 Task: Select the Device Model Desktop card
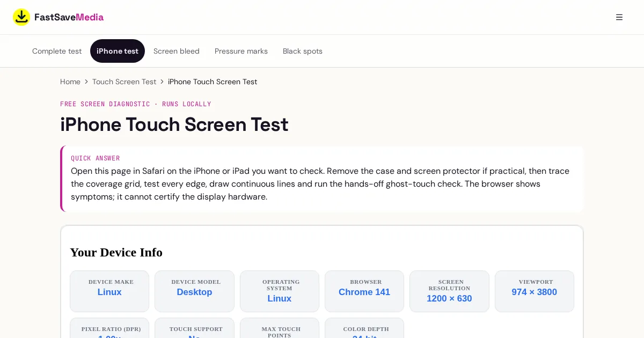(194, 291)
